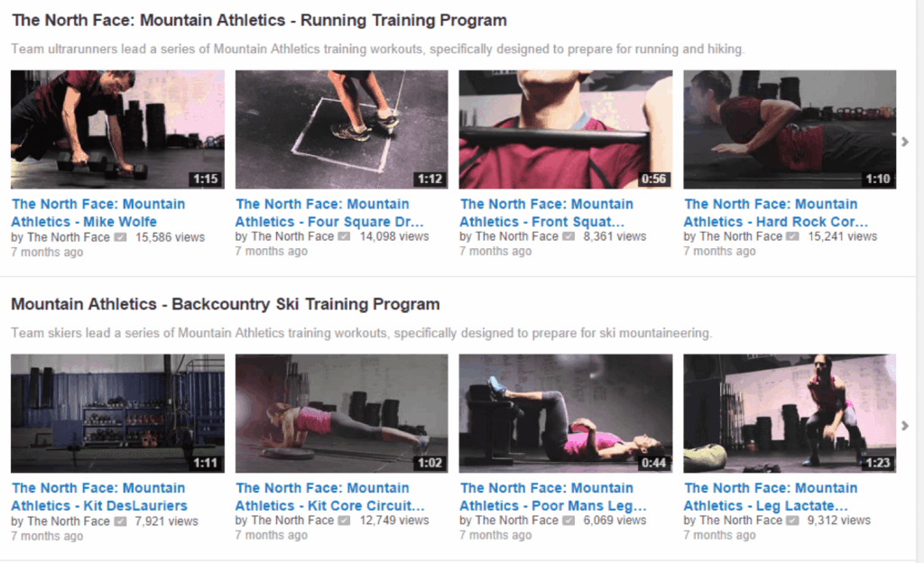The height and width of the screenshot is (563, 924).
Task: Click the Front Squat video thumbnail
Action: coord(566,130)
